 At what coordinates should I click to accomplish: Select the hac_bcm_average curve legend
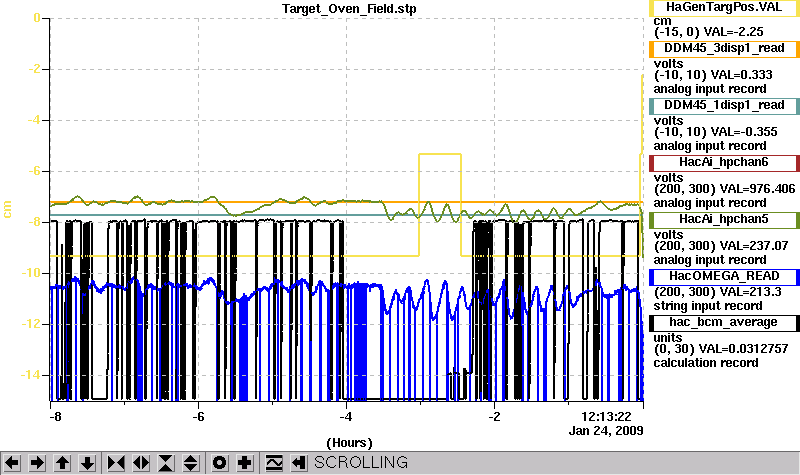tap(724, 323)
